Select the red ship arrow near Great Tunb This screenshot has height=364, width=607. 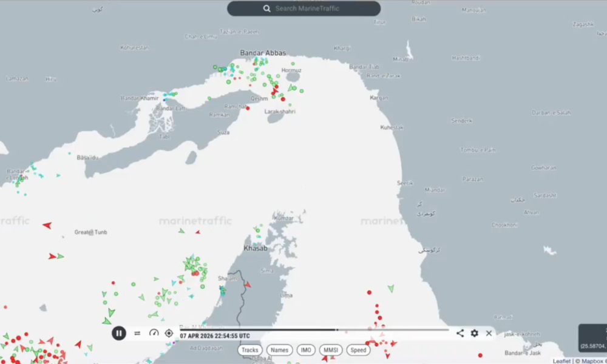47,225
